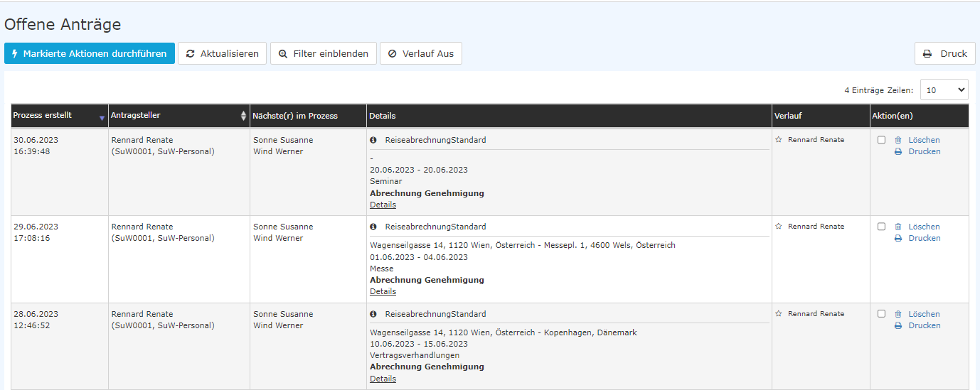Click trash icon for 28.06.2023 request
The width and height of the screenshot is (980, 390).
898,314
